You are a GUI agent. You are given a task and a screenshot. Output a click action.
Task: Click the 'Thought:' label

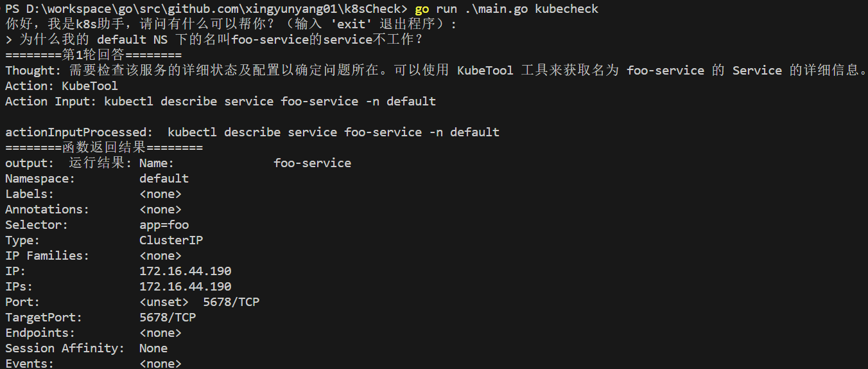coord(33,71)
